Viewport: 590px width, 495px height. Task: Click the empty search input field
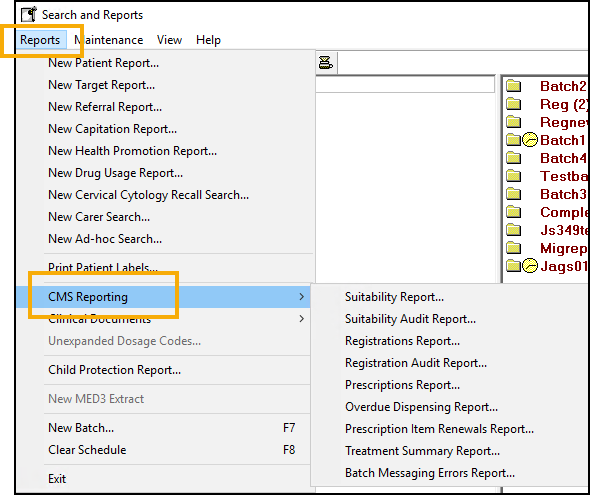click(x=405, y=85)
